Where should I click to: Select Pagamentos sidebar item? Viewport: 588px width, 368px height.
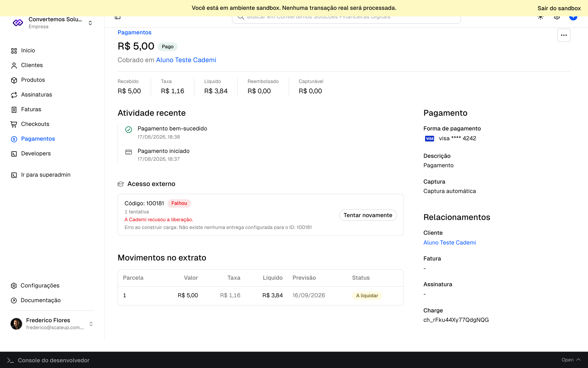38,139
